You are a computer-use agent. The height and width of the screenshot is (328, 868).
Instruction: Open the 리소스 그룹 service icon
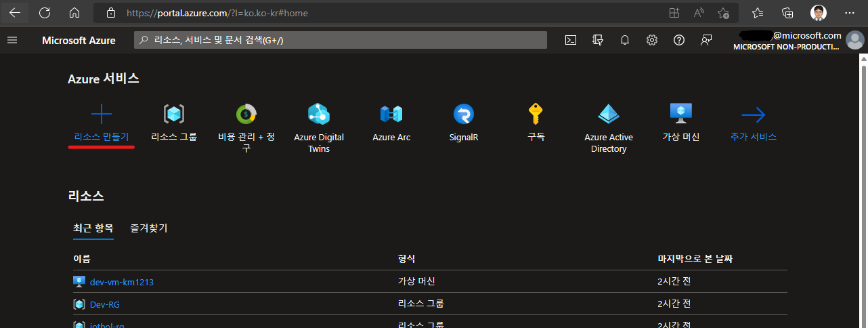coord(174,114)
